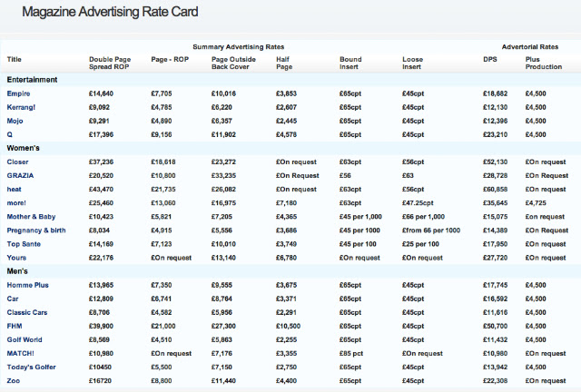Image resolution: width=581 pixels, height=392 pixels.
Task: Click the Summary Advertising Rates heading
Action: pyautogui.click(x=238, y=47)
